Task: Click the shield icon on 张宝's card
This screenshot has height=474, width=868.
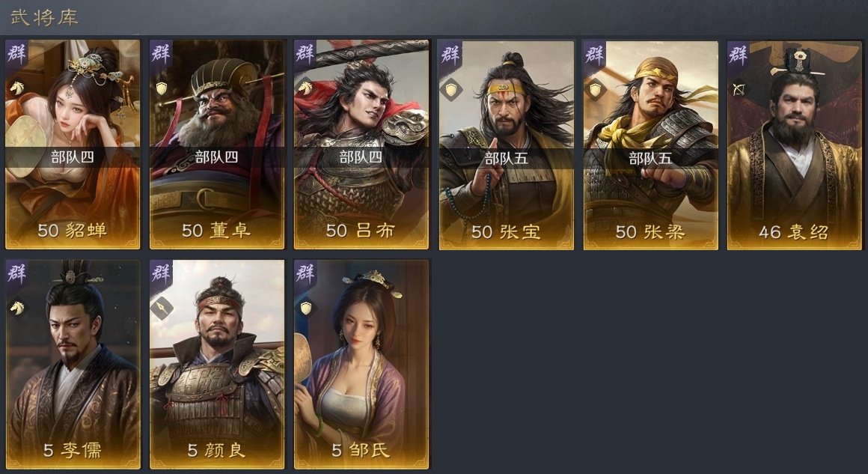Action: [451, 89]
